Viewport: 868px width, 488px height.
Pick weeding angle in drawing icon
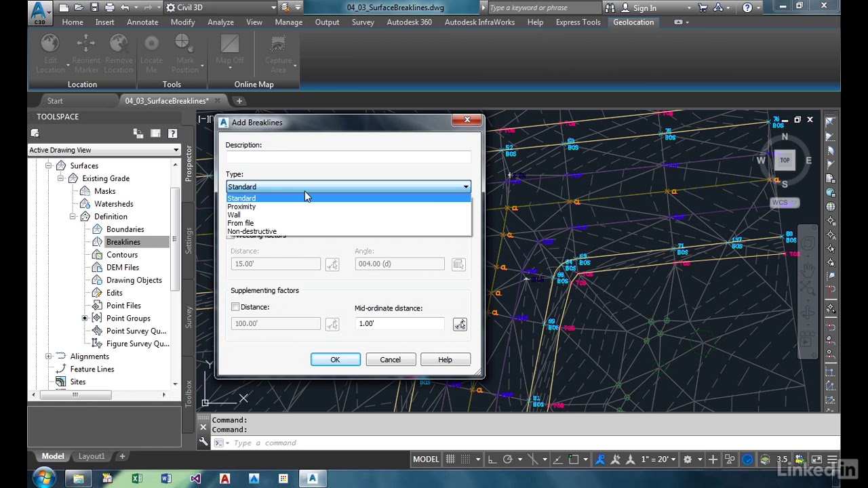(x=458, y=265)
